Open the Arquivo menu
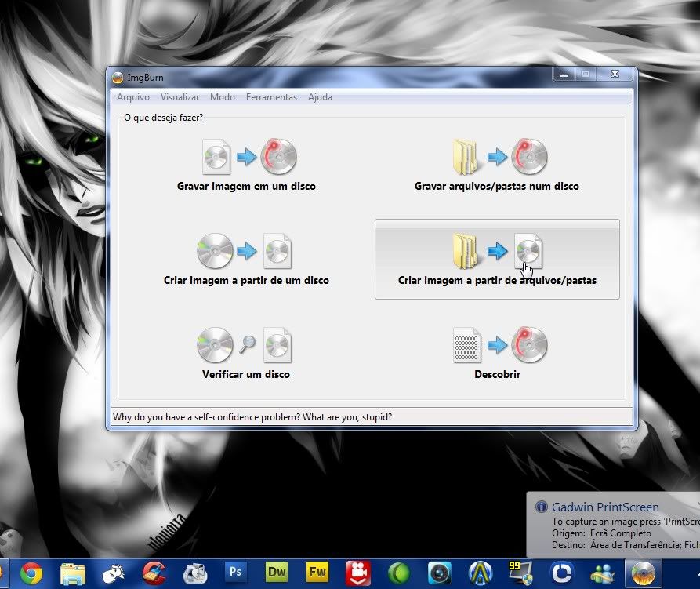The height and width of the screenshot is (589, 700). (132, 97)
